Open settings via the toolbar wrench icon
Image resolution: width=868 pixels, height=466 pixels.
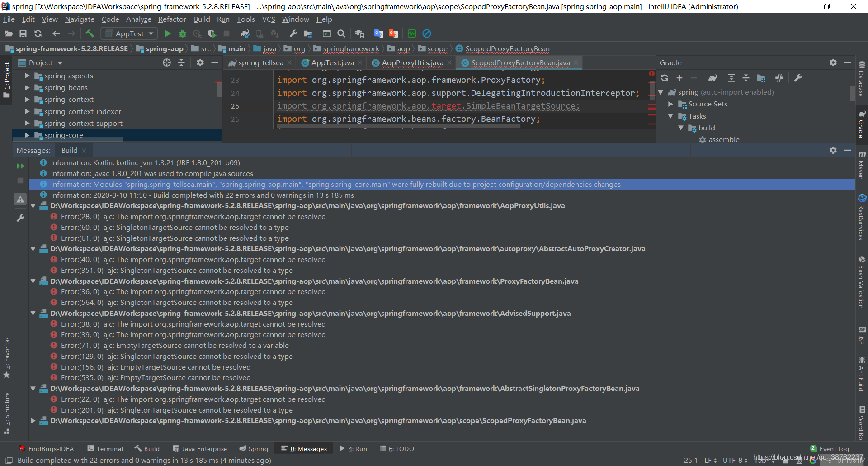pyautogui.click(x=293, y=33)
